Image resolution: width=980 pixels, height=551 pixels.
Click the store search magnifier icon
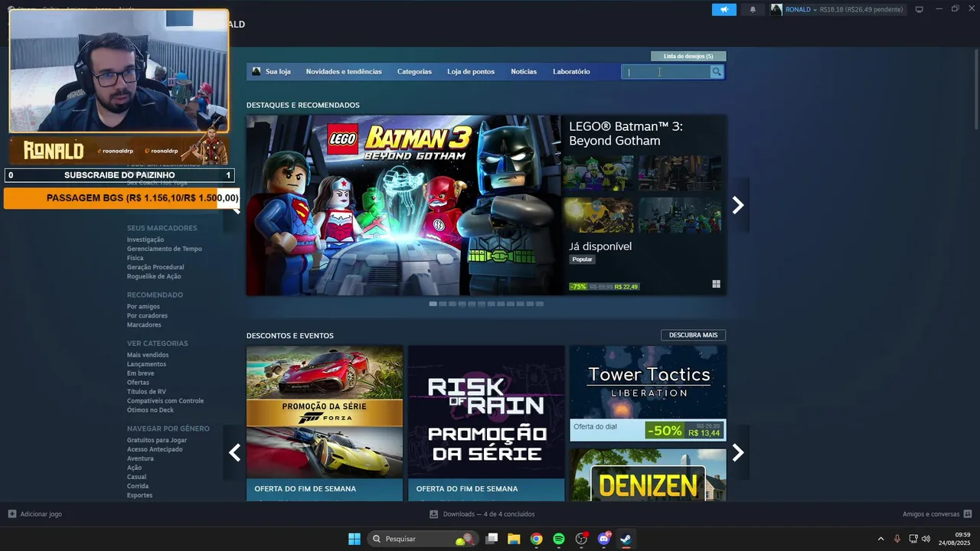click(717, 72)
